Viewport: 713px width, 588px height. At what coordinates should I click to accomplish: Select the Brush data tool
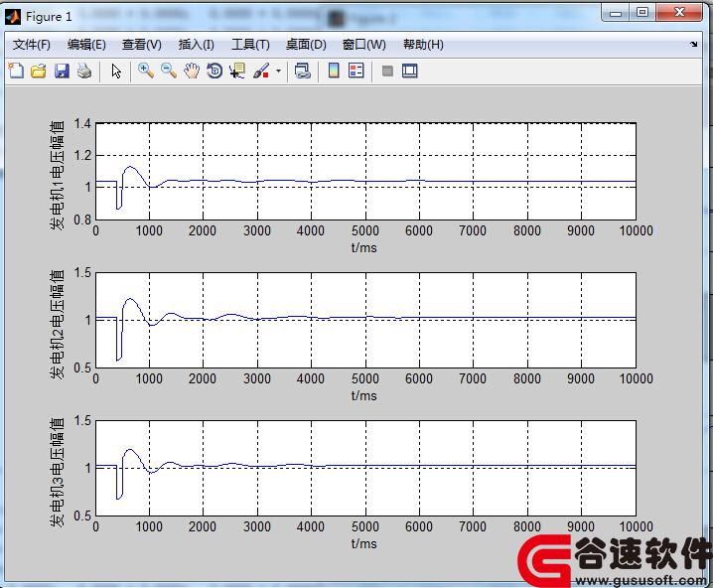(x=261, y=71)
